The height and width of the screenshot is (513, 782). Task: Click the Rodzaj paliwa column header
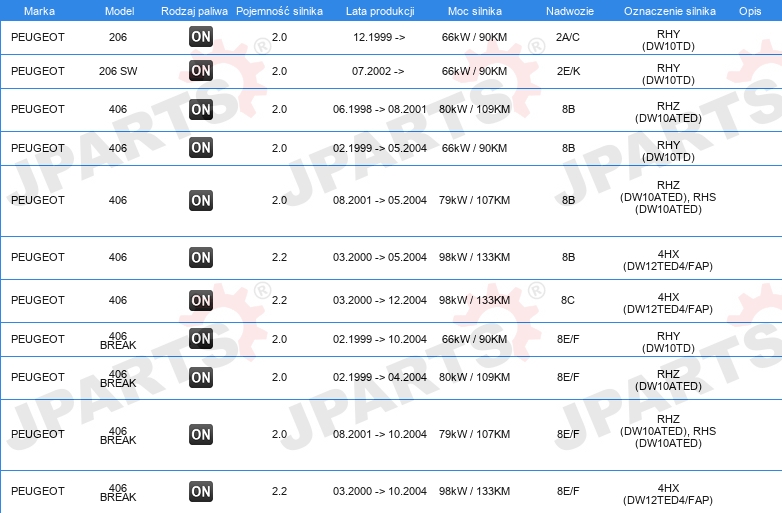[x=195, y=11]
